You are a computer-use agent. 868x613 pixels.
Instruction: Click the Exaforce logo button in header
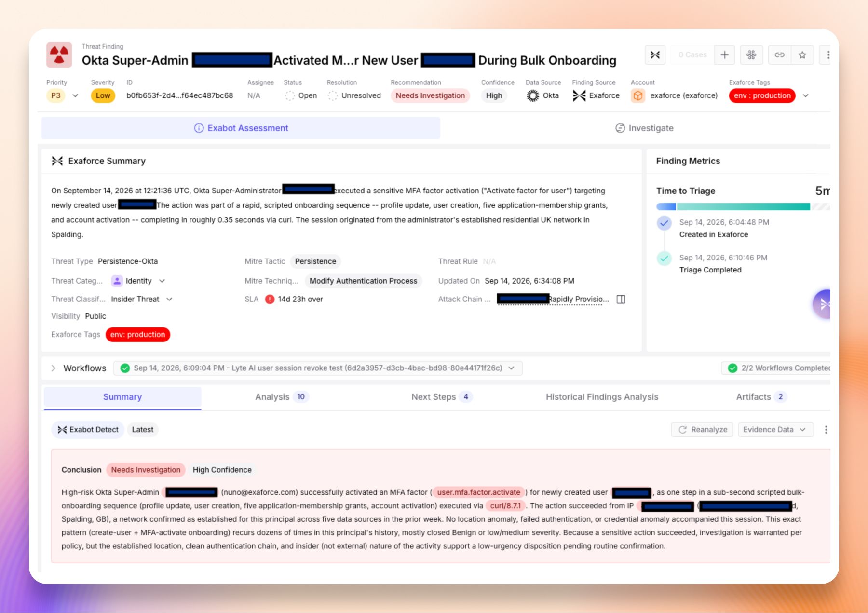pyautogui.click(x=655, y=55)
